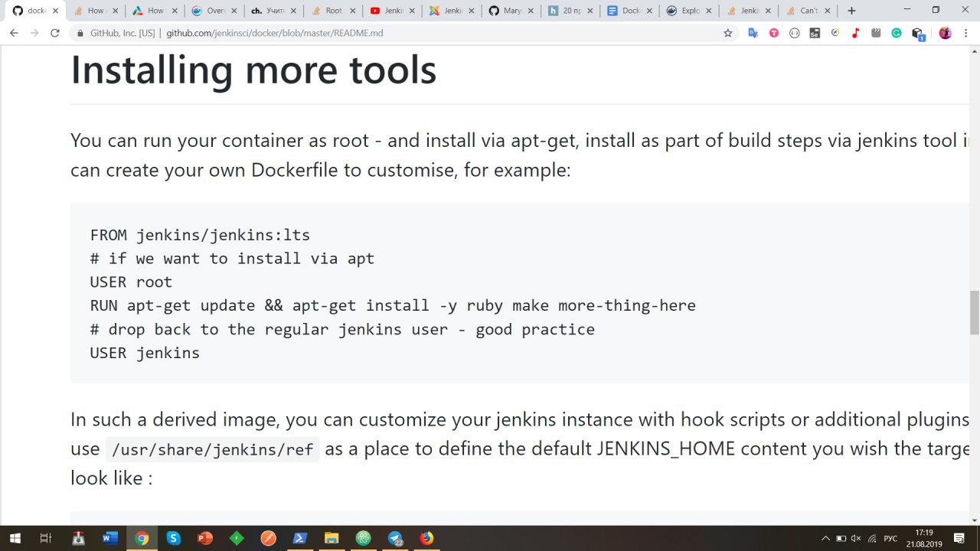Open the clock and date 21.08.2019

coord(924,538)
